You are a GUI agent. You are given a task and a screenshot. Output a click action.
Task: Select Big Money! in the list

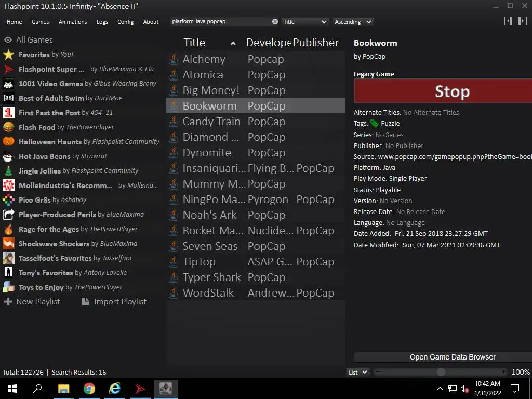(x=256, y=90)
